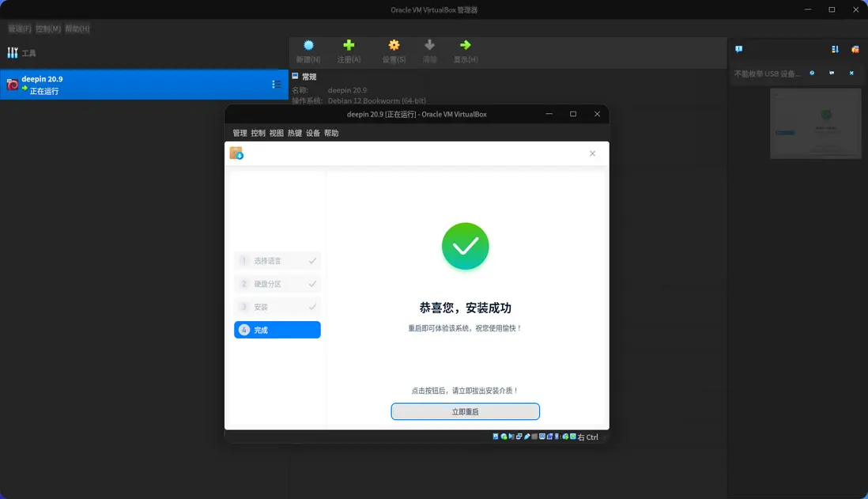Open the 新建 (New VM) tool
The image size is (868, 499).
click(x=308, y=51)
